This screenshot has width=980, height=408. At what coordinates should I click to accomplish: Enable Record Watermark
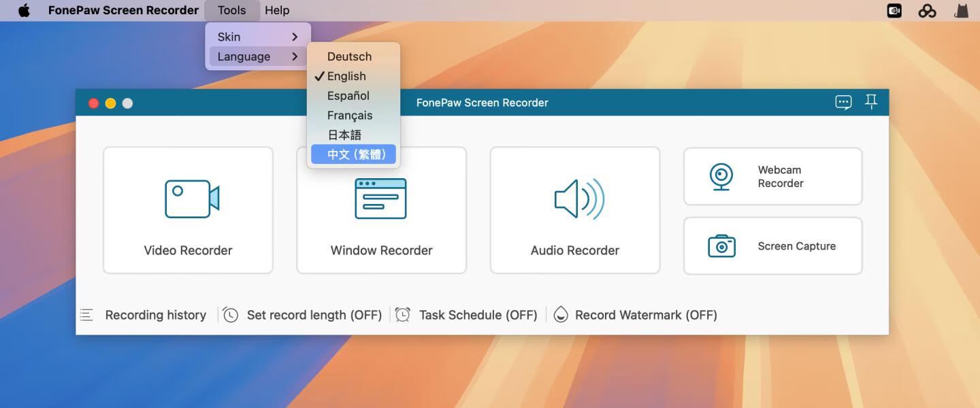636,314
